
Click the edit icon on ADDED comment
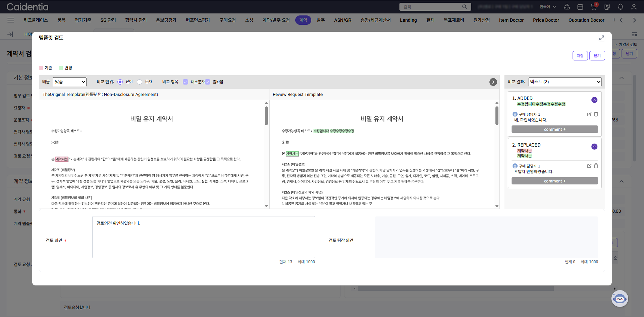pos(589,114)
